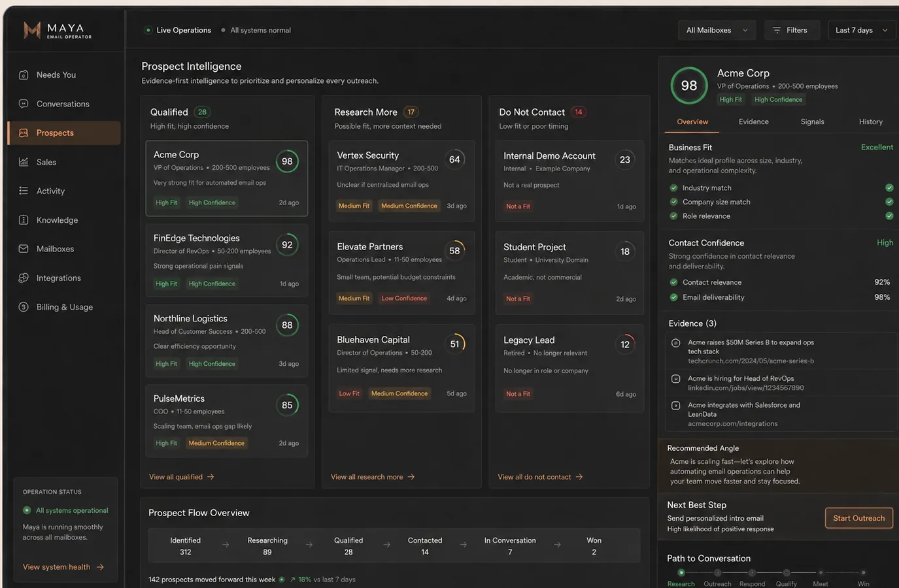Click the trend arrow beside 18% vs last 7 days
The width and height of the screenshot is (899, 588).
tap(292, 580)
